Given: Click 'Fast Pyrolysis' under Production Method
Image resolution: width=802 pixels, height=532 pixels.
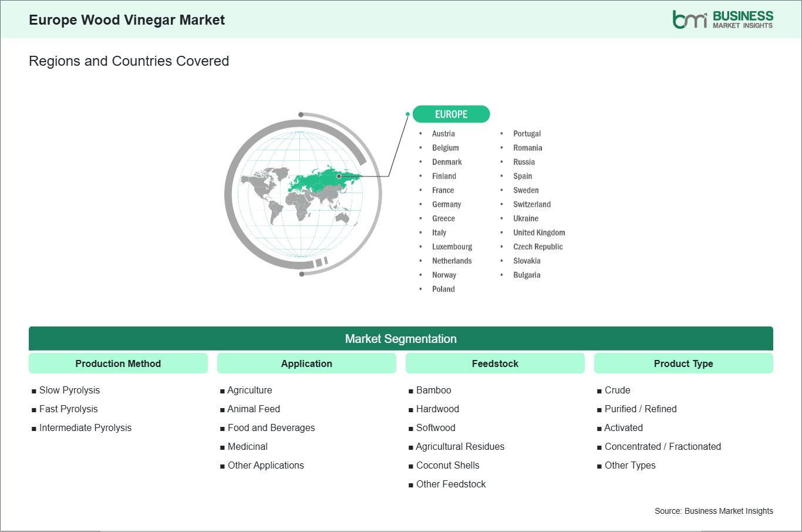Looking at the screenshot, I should [x=68, y=409].
